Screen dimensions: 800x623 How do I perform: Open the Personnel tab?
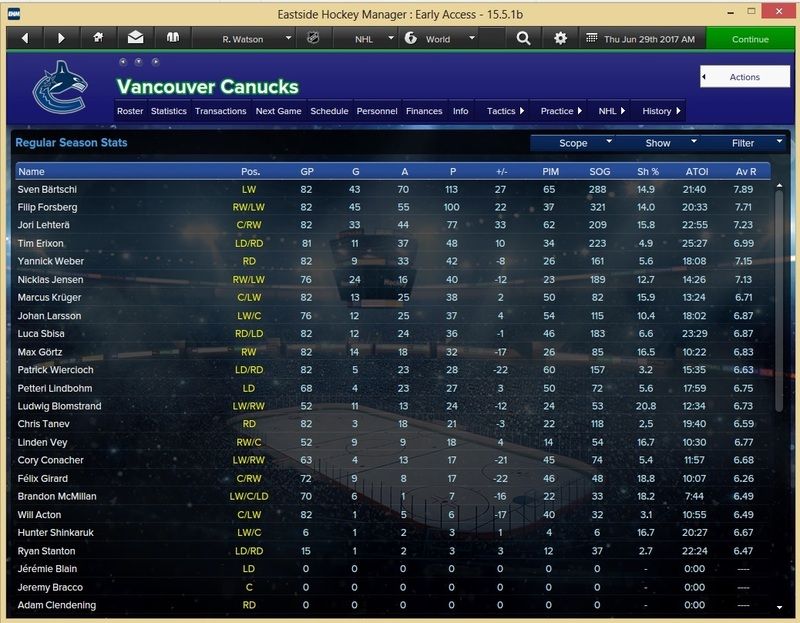(377, 111)
